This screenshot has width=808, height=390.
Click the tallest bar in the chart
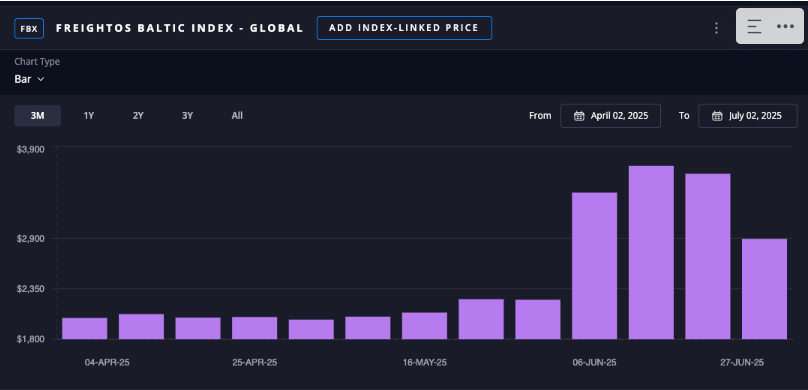pos(651,252)
